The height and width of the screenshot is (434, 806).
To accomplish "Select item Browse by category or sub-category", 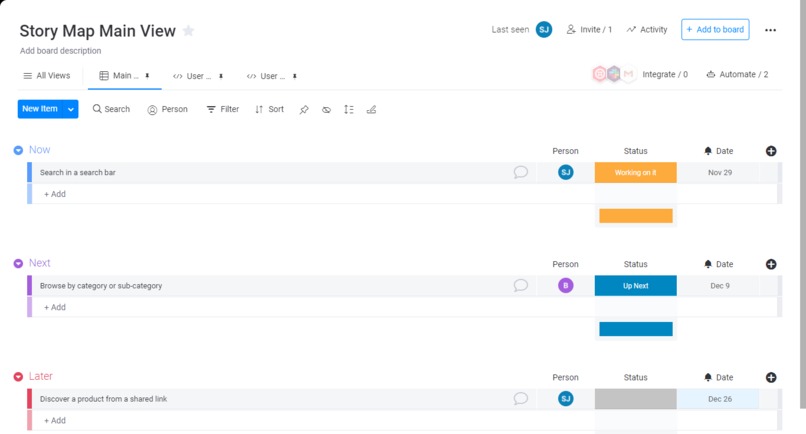I will 101,285.
